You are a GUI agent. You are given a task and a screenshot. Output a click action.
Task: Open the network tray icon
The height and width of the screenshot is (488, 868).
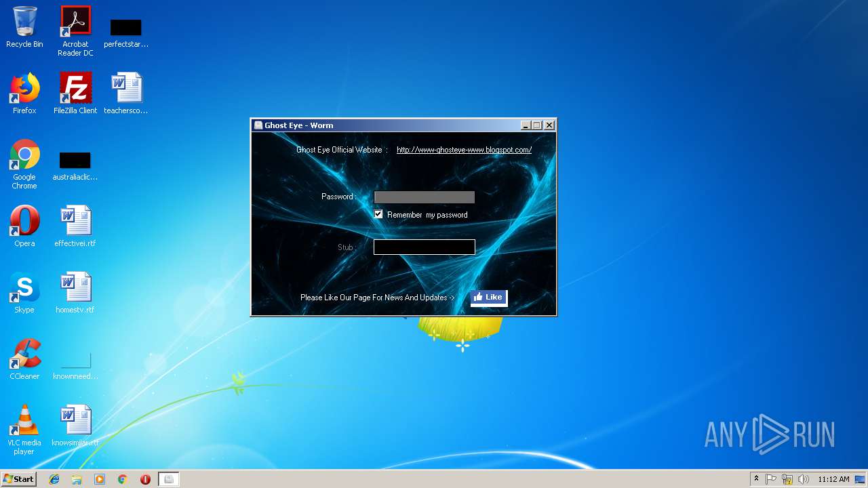tap(787, 479)
